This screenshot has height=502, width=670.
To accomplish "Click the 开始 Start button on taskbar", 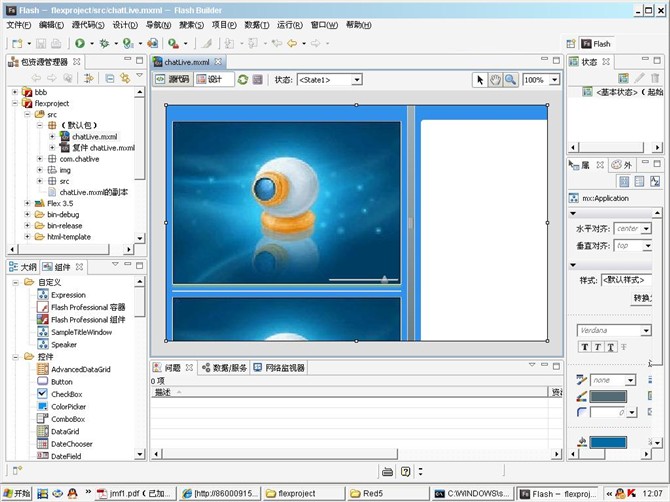I will click(17, 493).
